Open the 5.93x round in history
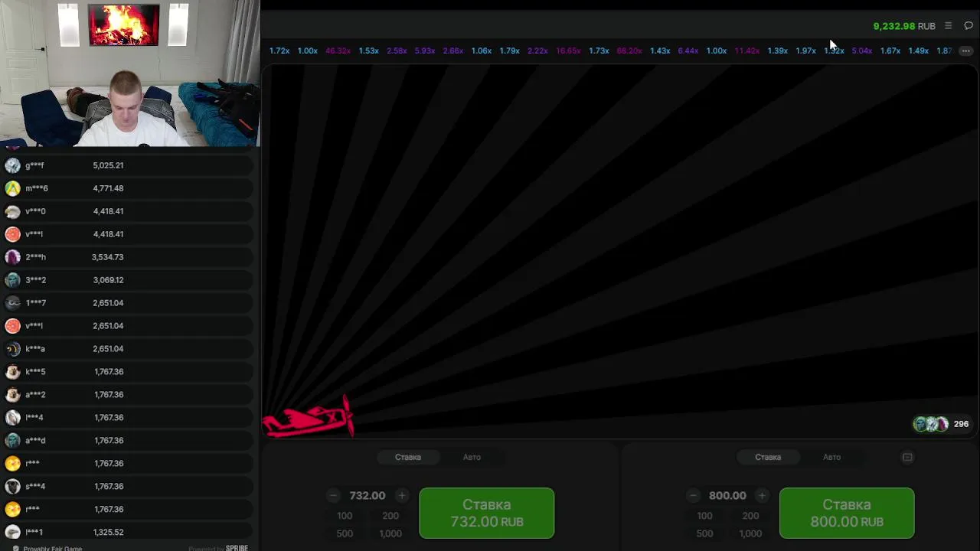This screenshot has width=980, height=551. click(x=425, y=51)
